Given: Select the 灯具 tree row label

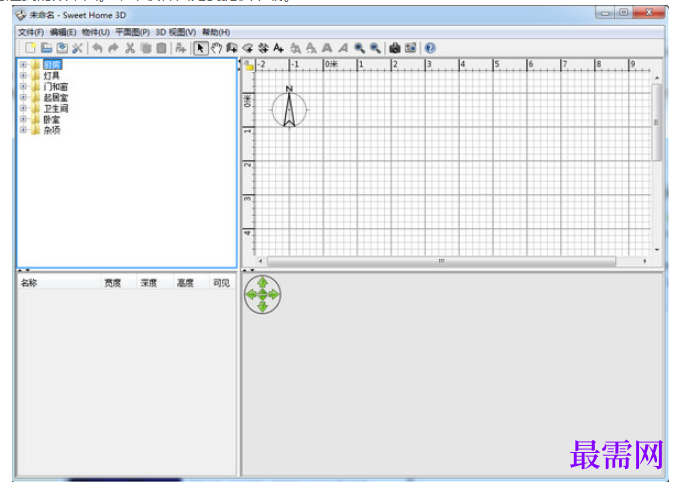Looking at the screenshot, I should [51, 76].
